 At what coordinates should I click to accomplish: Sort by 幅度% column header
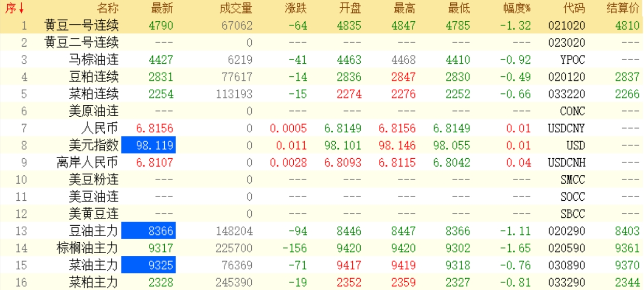click(517, 8)
